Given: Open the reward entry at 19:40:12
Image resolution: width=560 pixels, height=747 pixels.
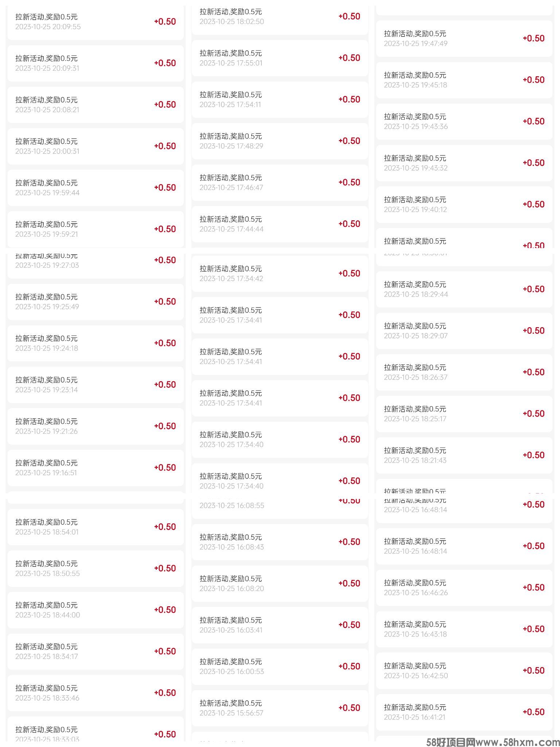Looking at the screenshot, I should (464, 205).
